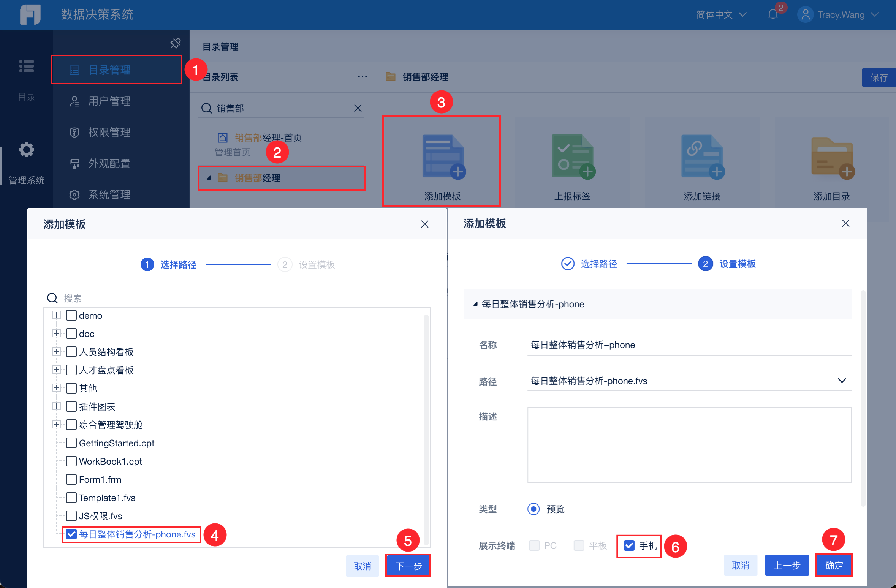
Task: Open the 简体中文 language dropdown
Action: click(x=721, y=14)
